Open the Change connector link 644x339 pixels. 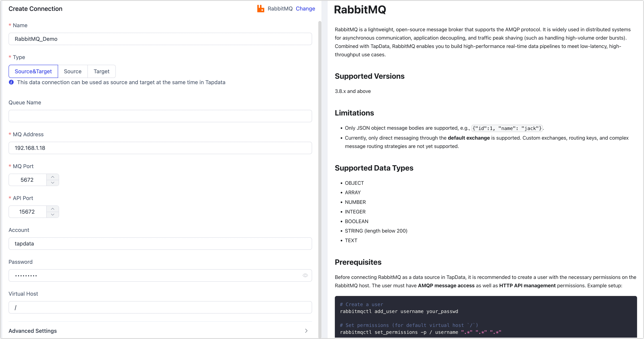point(305,9)
